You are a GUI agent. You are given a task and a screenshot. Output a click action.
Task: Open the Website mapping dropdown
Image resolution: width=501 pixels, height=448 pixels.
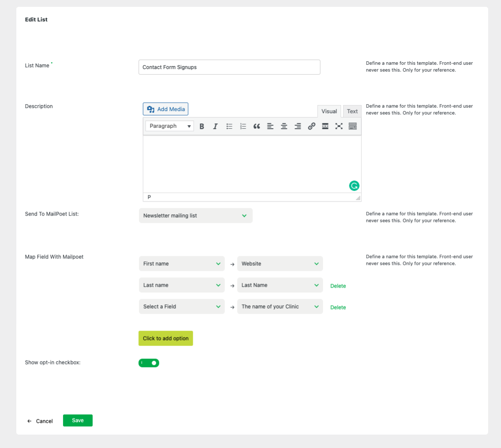tap(280, 264)
